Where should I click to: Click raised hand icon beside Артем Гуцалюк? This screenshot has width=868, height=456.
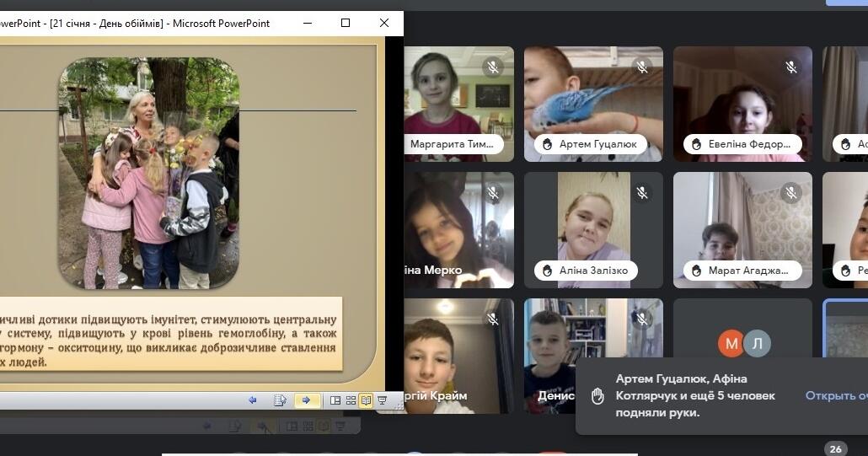point(548,144)
